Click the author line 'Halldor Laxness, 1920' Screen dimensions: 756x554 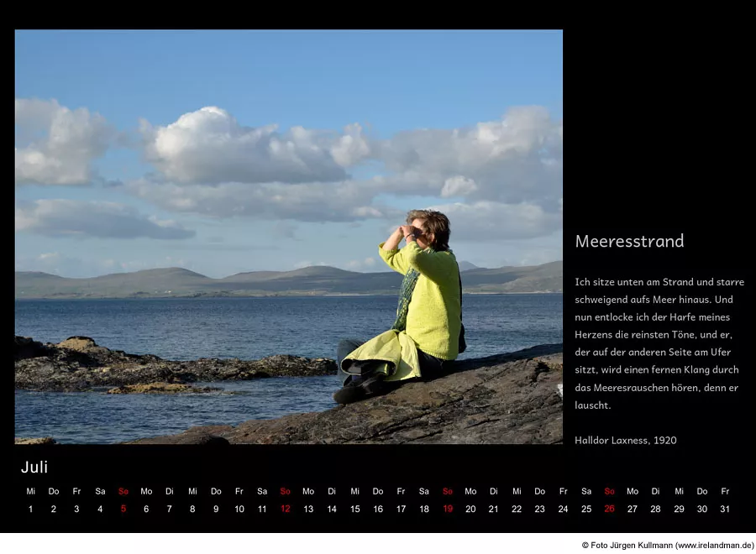tap(625, 440)
